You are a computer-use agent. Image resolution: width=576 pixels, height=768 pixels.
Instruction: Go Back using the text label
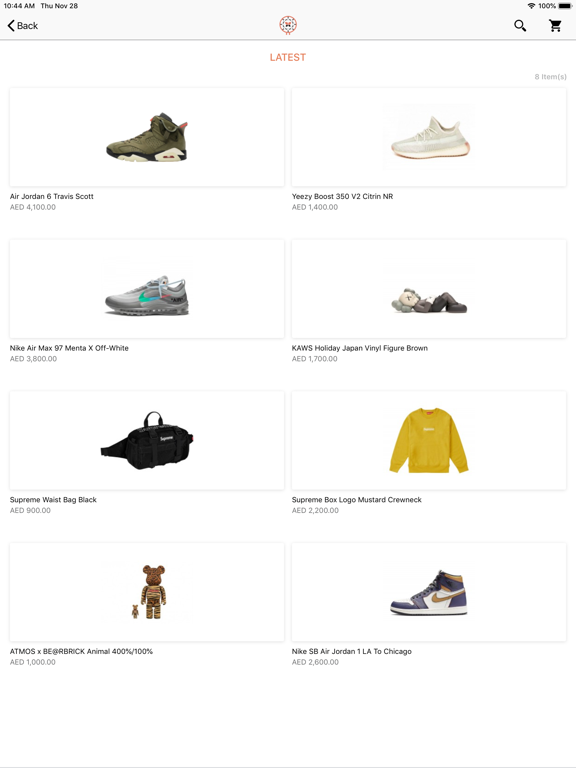[27, 25]
